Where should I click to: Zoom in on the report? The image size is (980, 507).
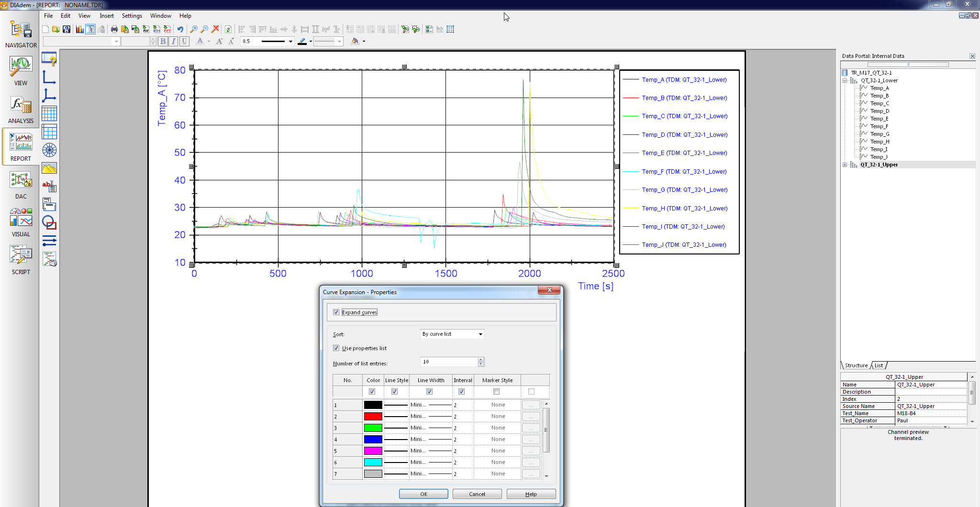pos(194,29)
